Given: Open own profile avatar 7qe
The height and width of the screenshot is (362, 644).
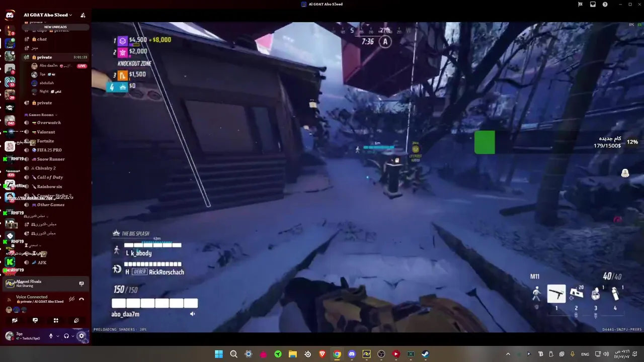Looking at the screenshot, I should coord(9,336).
